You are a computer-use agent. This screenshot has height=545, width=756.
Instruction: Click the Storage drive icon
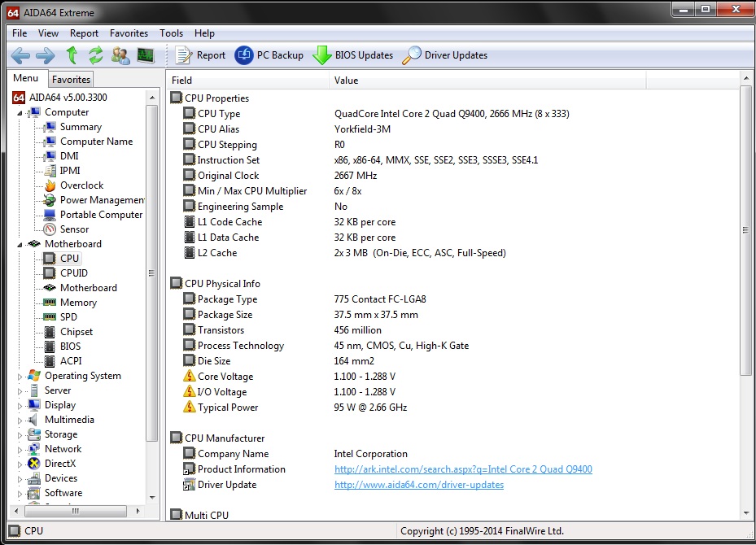point(34,434)
